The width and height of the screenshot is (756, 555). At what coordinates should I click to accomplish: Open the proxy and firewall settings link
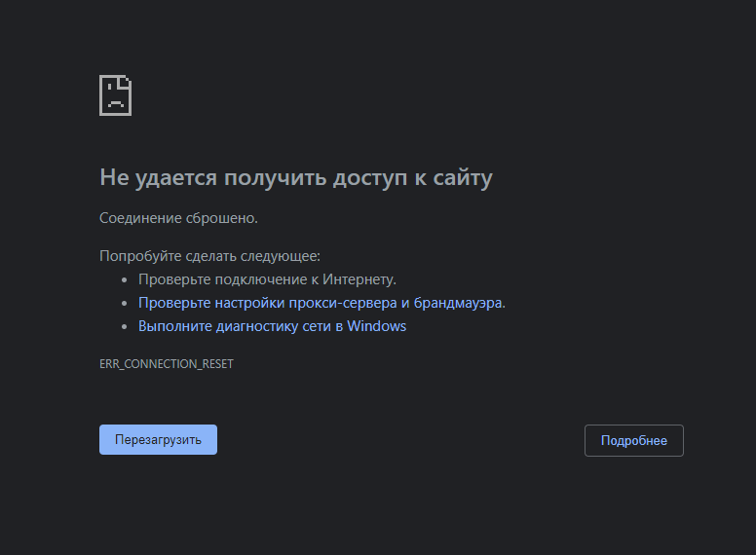click(321, 303)
